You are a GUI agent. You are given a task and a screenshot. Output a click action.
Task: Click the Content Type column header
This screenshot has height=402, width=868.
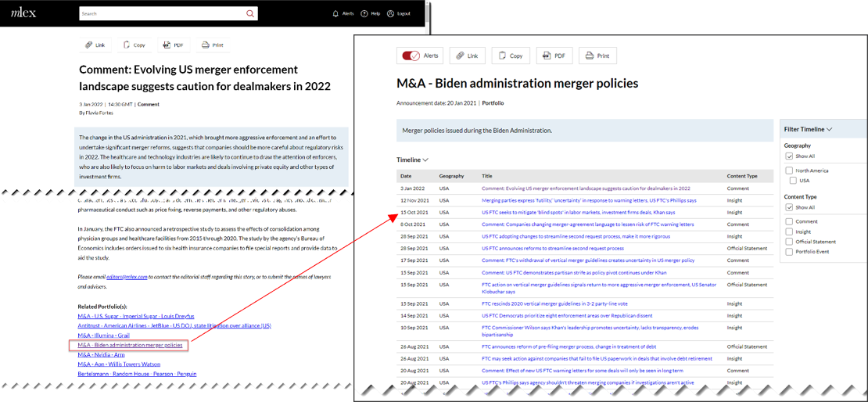click(742, 176)
